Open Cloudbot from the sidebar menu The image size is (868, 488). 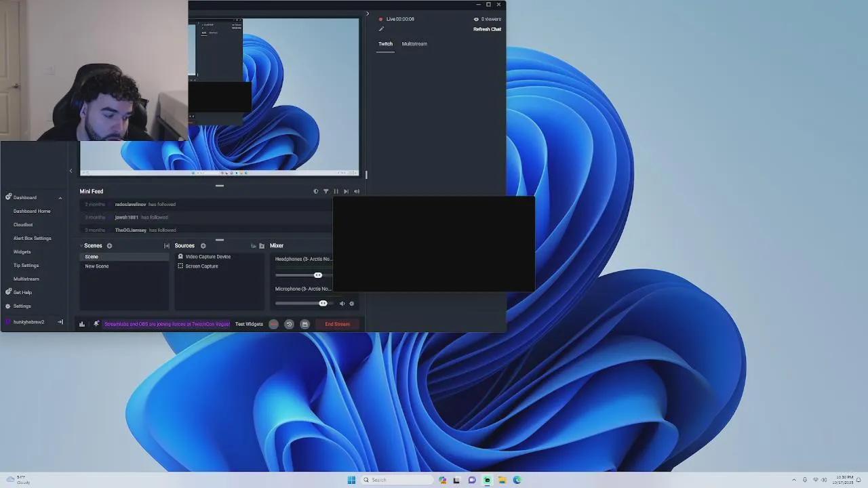[x=23, y=225]
